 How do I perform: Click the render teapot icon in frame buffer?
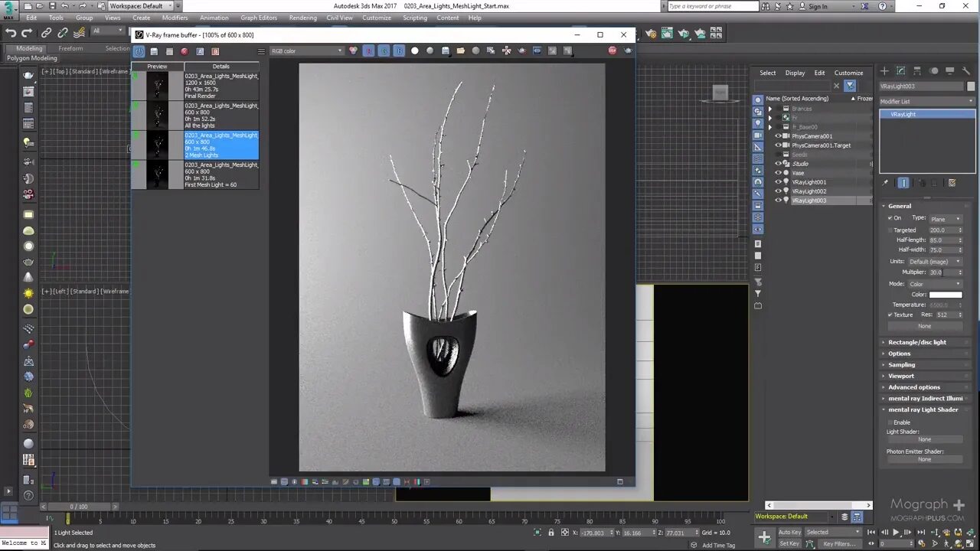coord(628,51)
